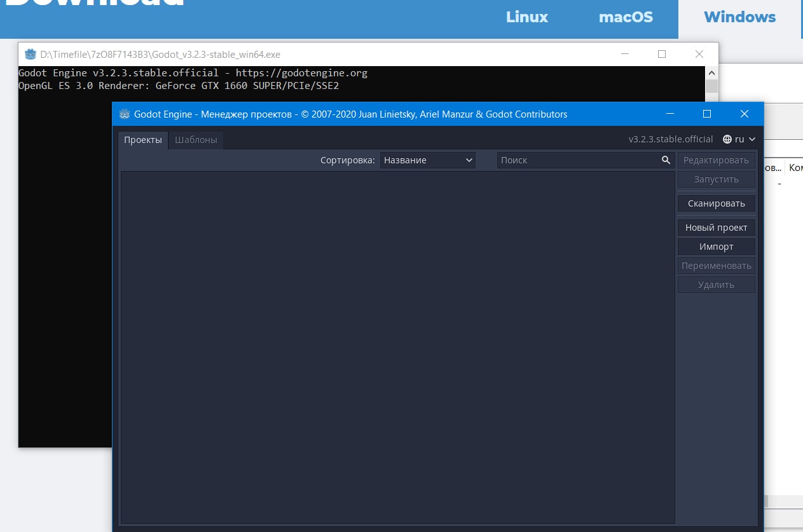
Task: Open the Сортировка 'Название' dropdown
Action: click(428, 160)
